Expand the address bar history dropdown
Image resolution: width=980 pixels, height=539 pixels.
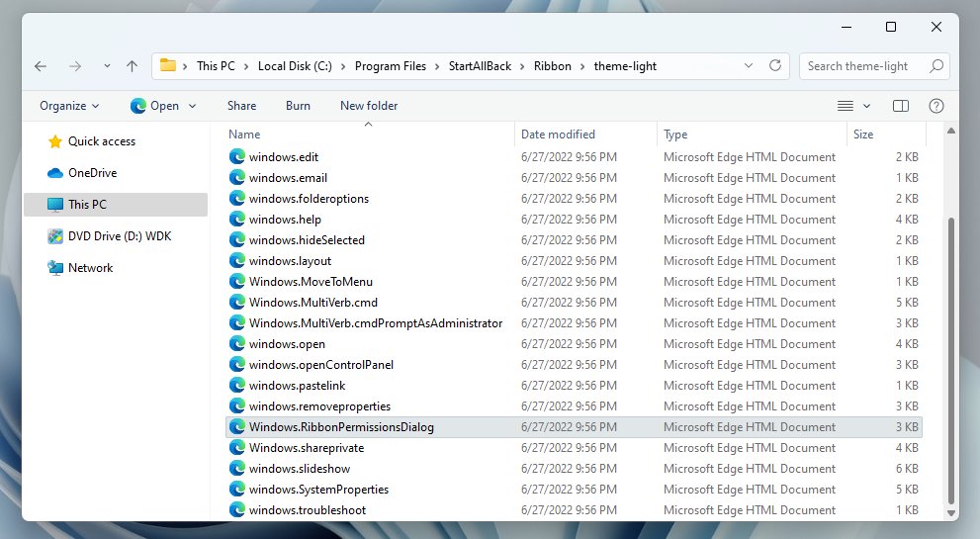point(749,65)
